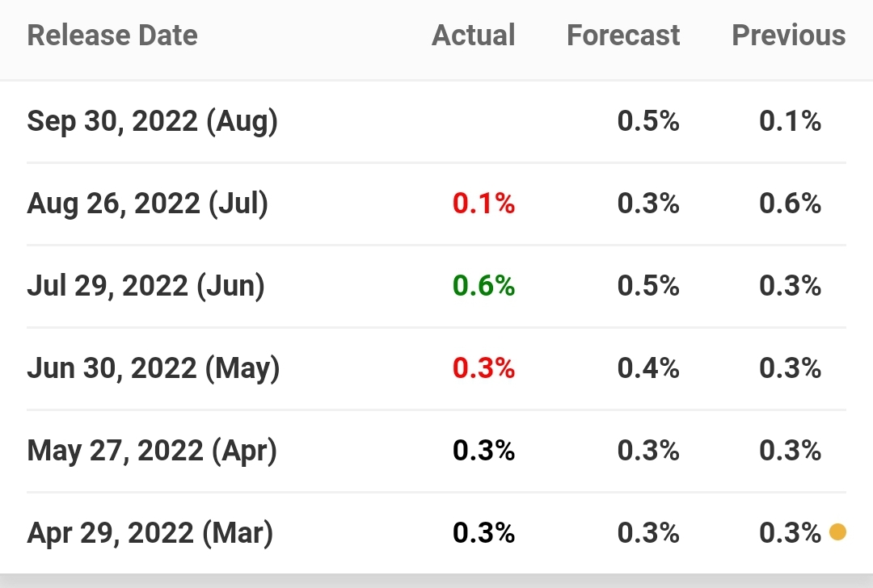Viewport: 873px width, 588px height.
Task: Click the Forecast column header
Action: [x=623, y=36]
